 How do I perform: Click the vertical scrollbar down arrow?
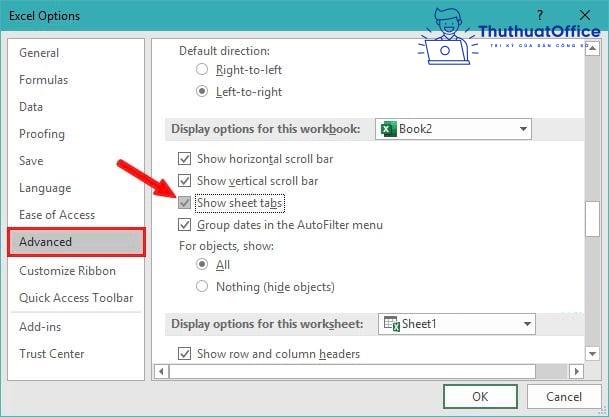coord(592,354)
